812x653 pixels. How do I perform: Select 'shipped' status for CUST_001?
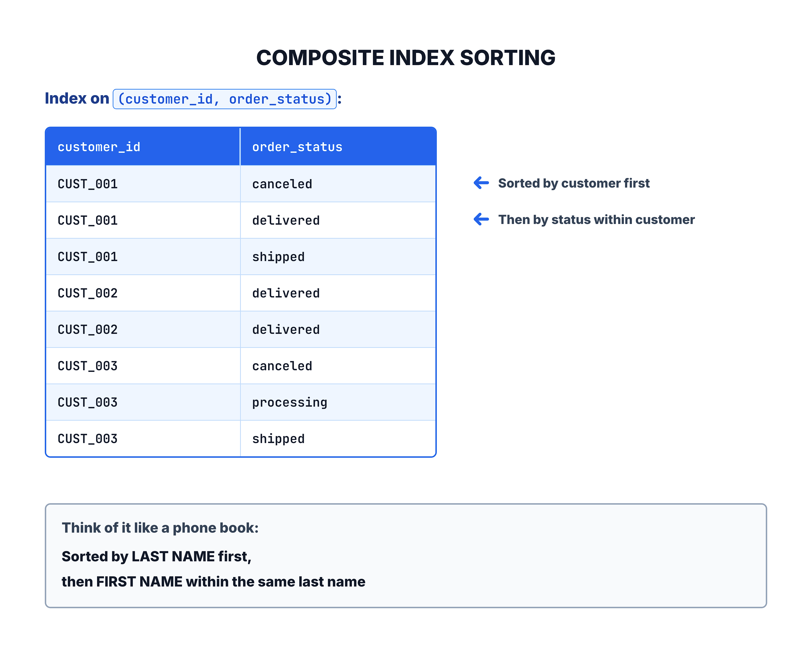[278, 257]
